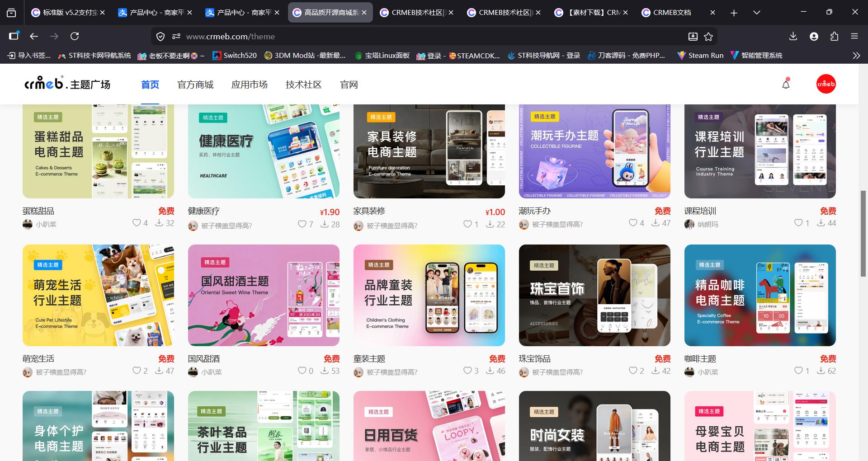Show more bookmarks overflow chevron
Screen dimensions: 868x461
tap(856, 56)
